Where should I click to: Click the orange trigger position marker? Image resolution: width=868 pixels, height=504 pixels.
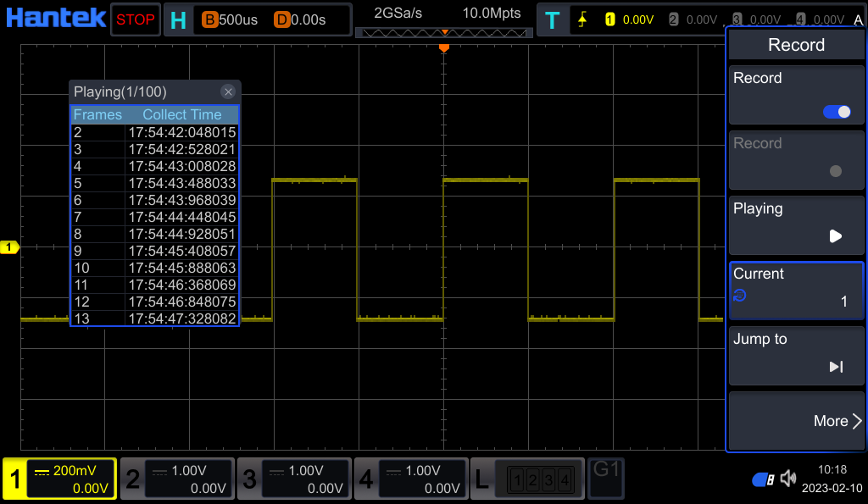pyautogui.click(x=443, y=48)
